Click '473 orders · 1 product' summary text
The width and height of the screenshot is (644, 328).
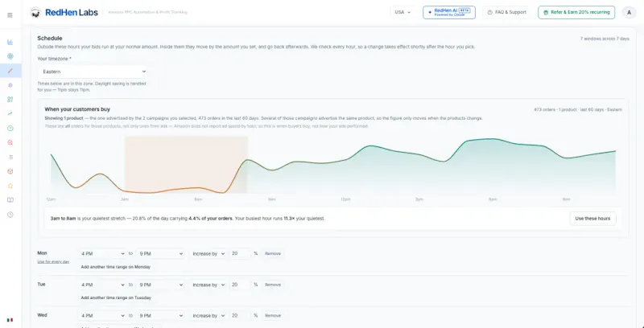578,110
